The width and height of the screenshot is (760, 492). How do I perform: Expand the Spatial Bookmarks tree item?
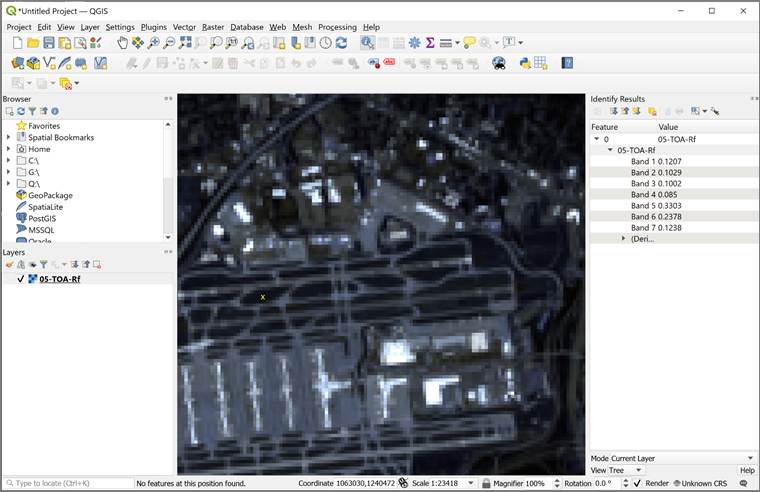8,137
